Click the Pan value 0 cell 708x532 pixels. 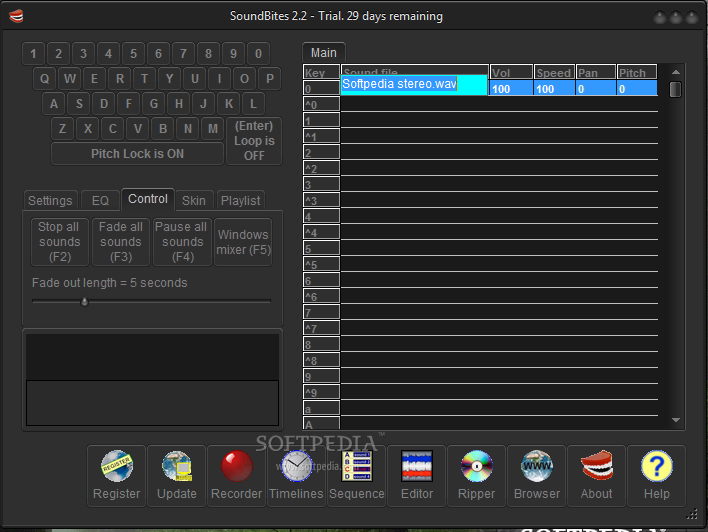tap(596, 89)
